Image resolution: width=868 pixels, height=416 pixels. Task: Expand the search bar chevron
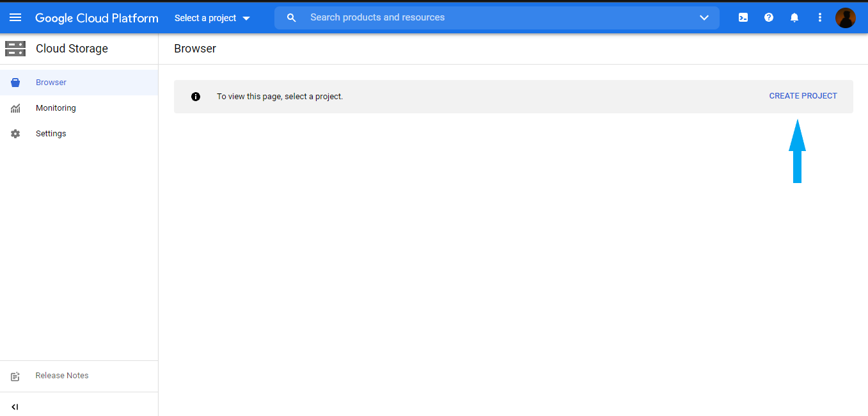[704, 18]
